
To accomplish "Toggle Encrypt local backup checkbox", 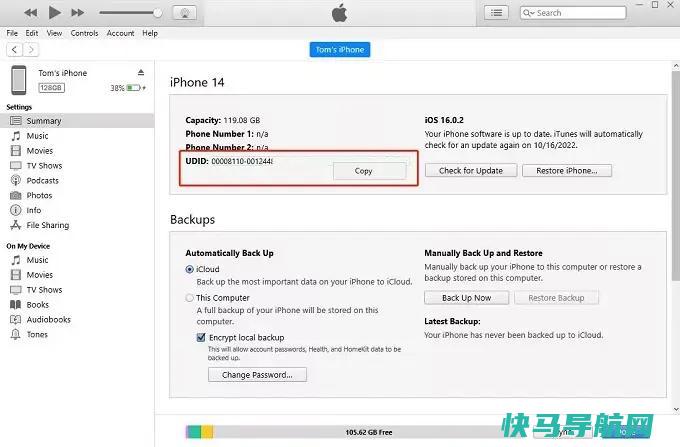I will pos(201,337).
